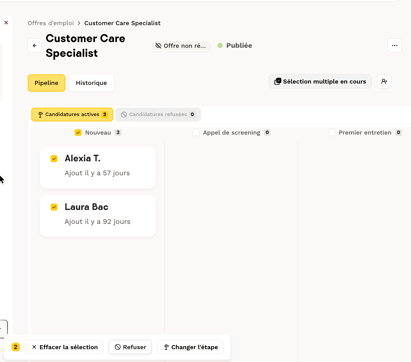Click the Publiée status indicator
Viewport: 411px width, 362px height.
235,46
